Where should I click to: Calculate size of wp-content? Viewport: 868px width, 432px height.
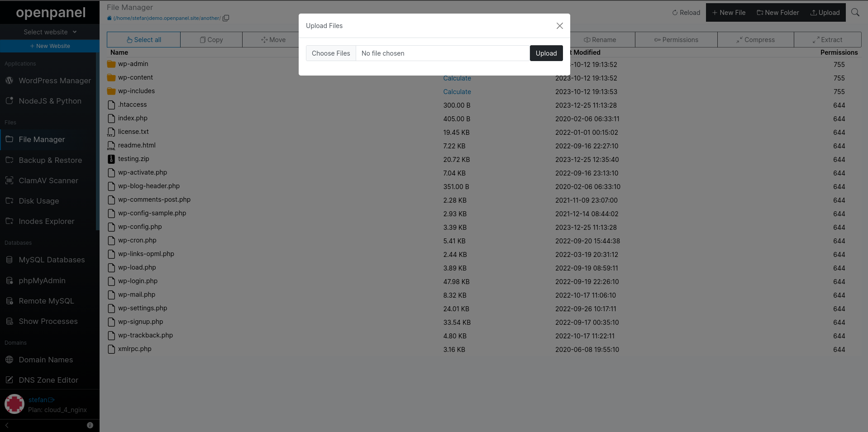pos(457,78)
